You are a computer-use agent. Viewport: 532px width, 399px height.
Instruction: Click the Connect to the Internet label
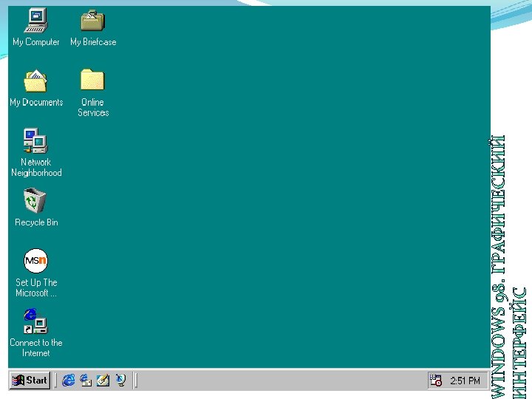(36, 348)
